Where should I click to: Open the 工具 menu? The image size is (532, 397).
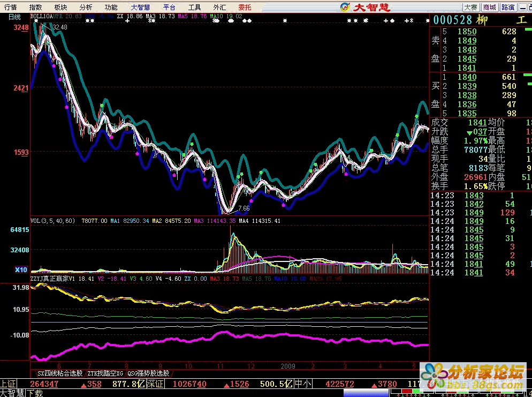(x=194, y=7)
